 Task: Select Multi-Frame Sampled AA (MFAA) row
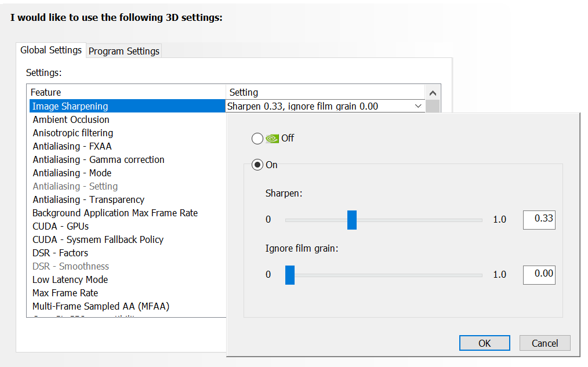[x=128, y=306]
